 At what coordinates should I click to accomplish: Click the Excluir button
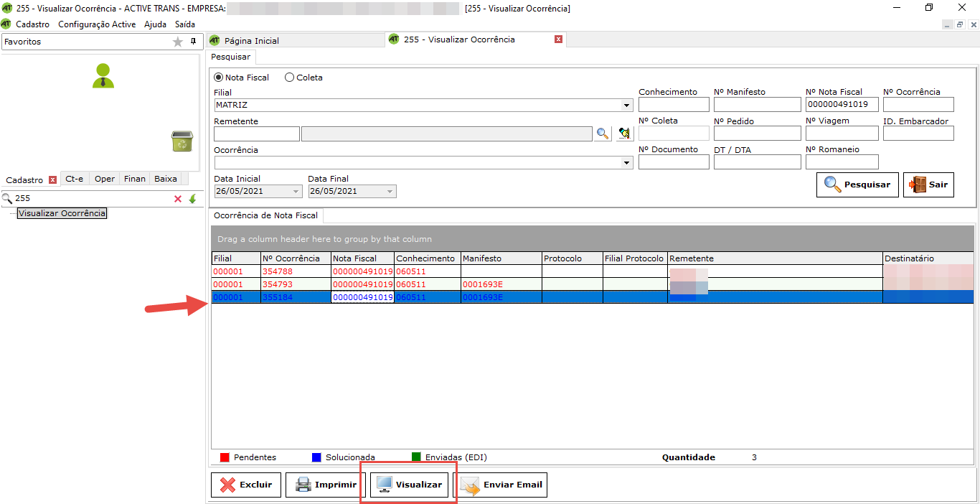point(246,485)
